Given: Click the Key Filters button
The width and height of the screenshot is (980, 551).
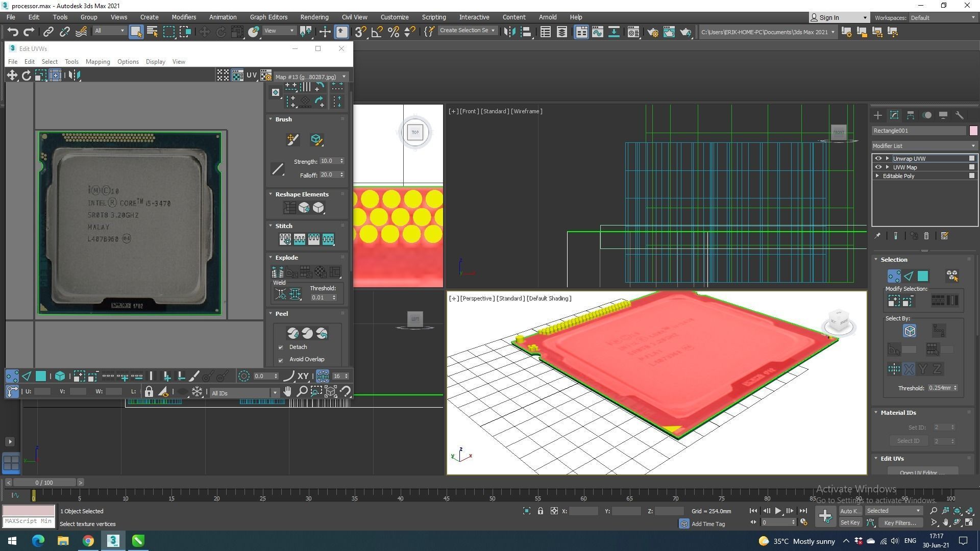Looking at the screenshot, I should (x=900, y=522).
